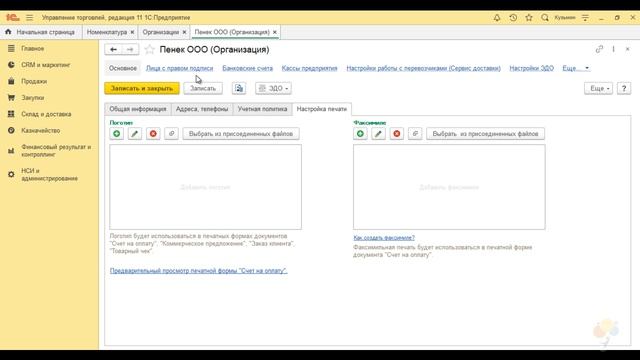Choose facsimile from attached files button
This screenshot has height=360, width=640.
[x=485, y=133]
